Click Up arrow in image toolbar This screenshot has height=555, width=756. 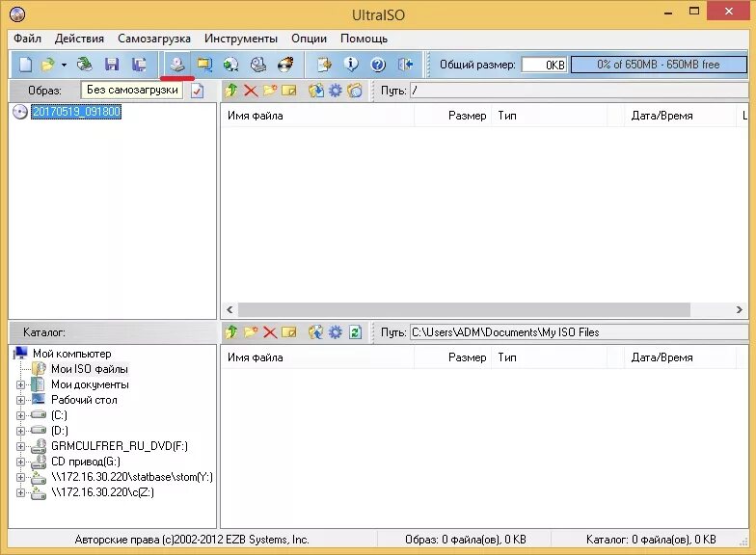pos(231,91)
